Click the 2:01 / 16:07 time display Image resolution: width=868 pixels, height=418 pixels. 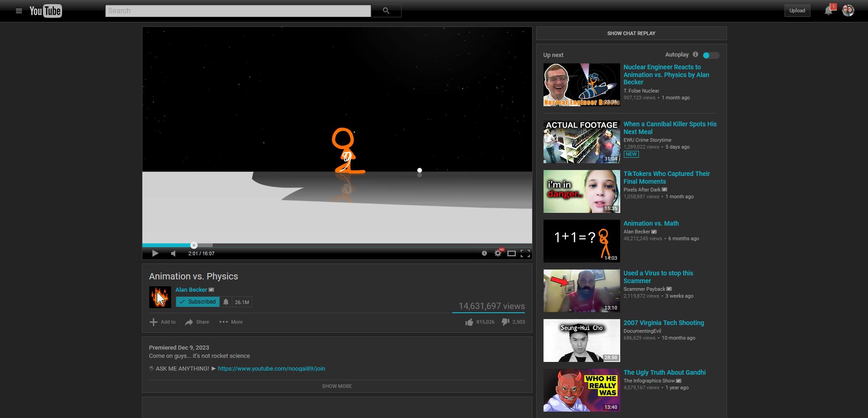(x=201, y=253)
